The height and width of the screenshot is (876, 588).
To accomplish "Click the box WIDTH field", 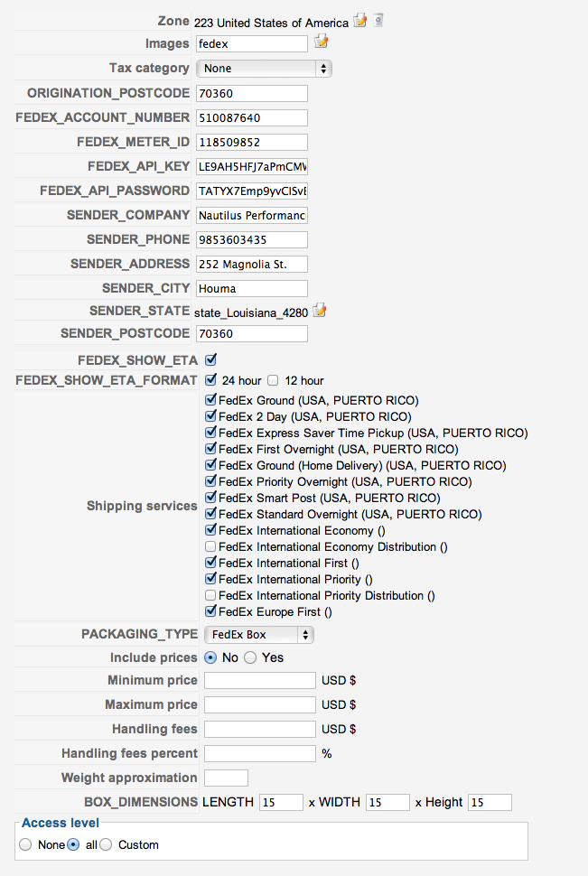I will (x=387, y=802).
